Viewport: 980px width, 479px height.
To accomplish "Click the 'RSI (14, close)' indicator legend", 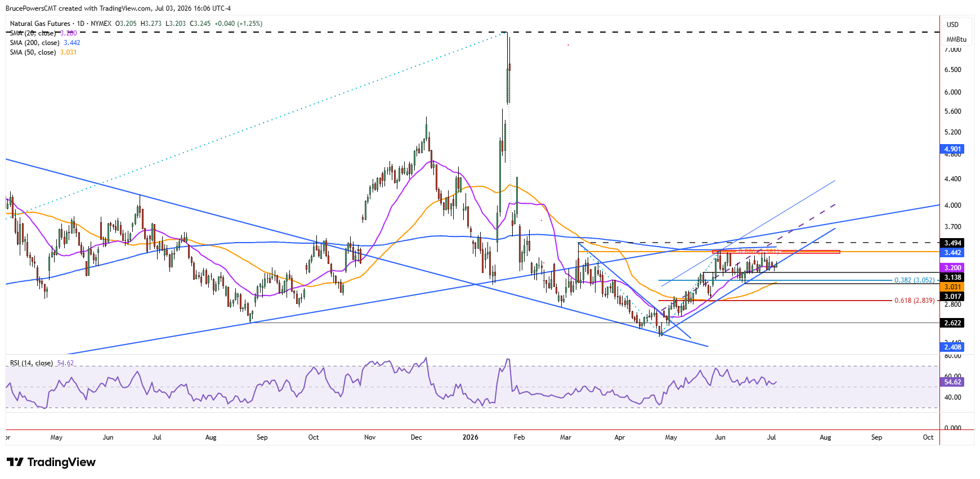I will tap(32, 363).
